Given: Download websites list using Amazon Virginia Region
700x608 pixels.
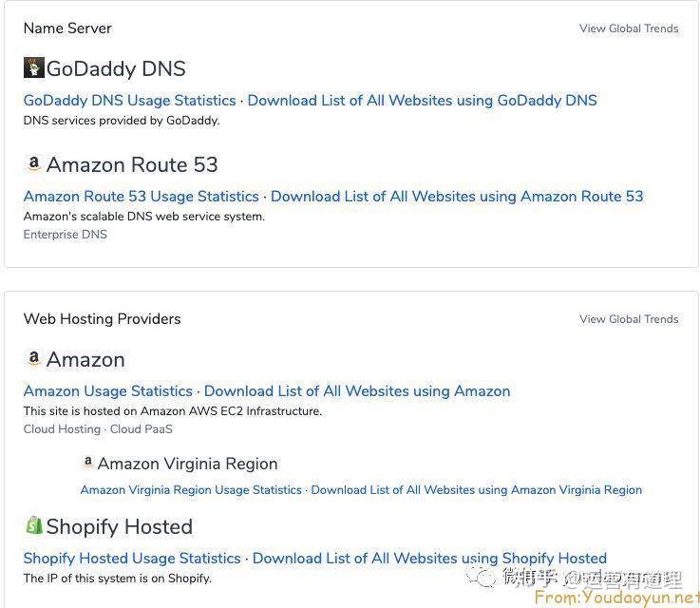Looking at the screenshot, I should click(477, 490).
